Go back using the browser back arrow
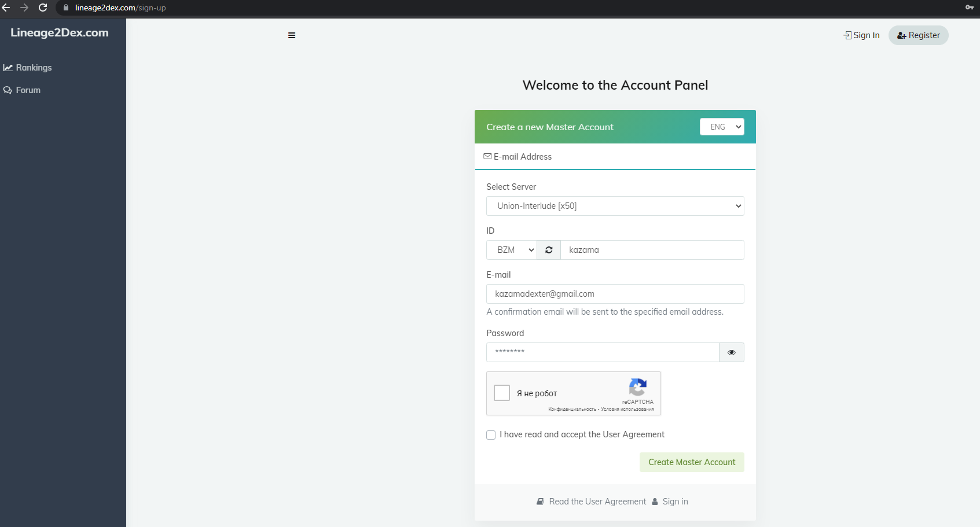This screenshot has width=980, height=527. click(x=6, y=8)
